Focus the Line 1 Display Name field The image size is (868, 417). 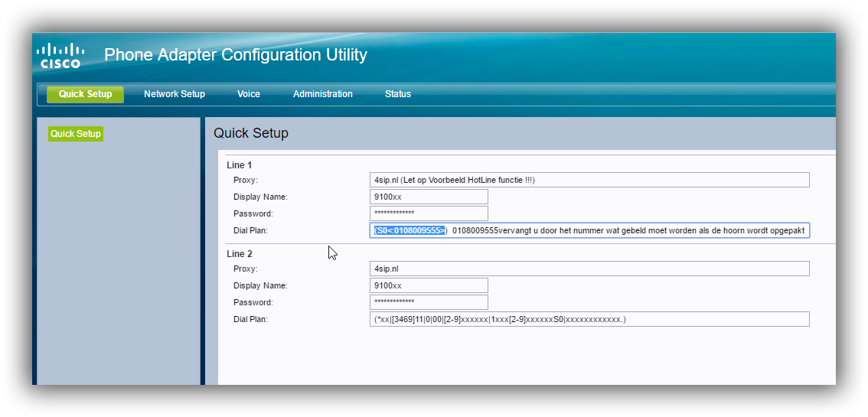click(429, 197)
